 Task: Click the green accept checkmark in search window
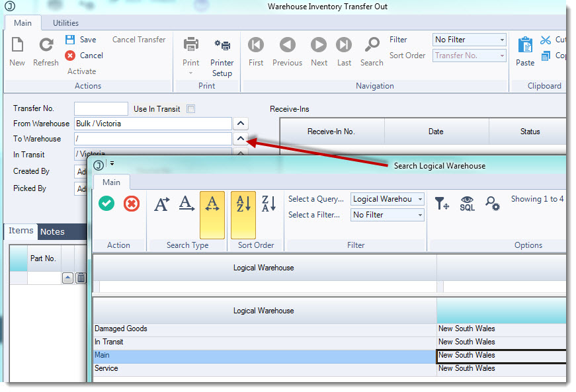coord(106,204)
